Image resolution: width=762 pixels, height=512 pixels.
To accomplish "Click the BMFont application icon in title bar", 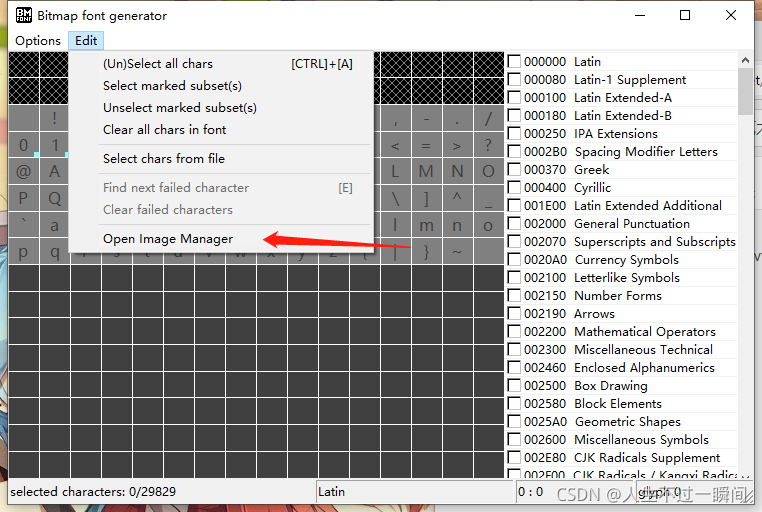I will [23, 15].
